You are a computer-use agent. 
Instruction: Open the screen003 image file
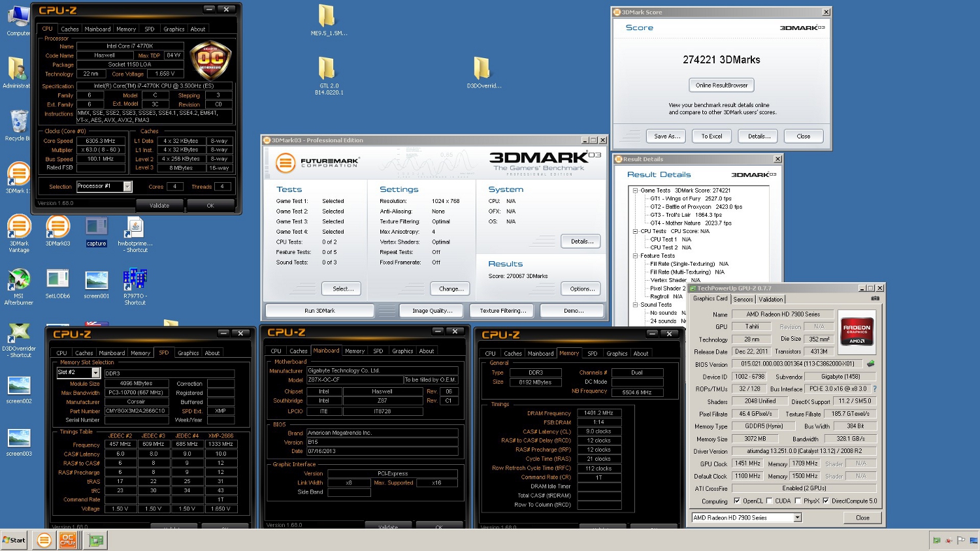tap(18, 442)
